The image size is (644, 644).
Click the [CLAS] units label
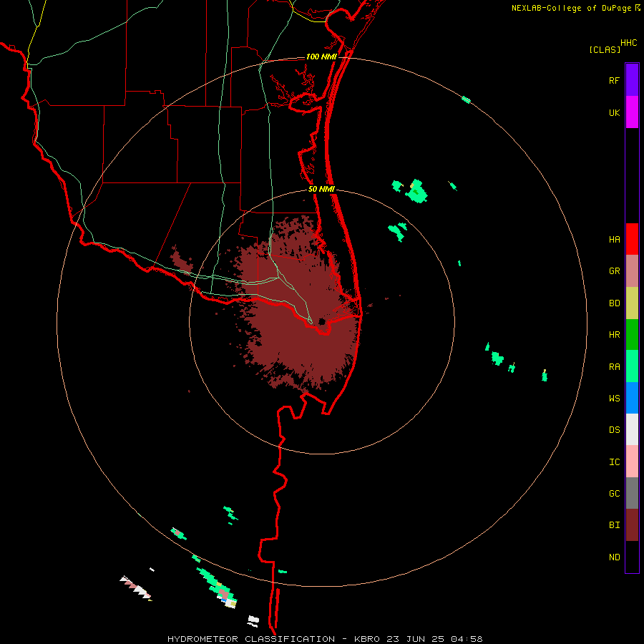click(x=605, y=49)
